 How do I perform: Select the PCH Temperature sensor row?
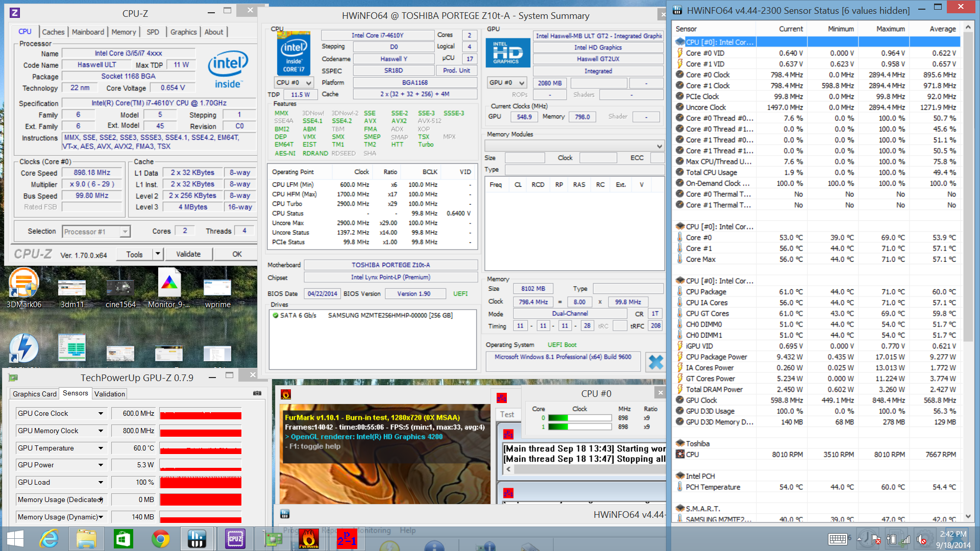817,487
